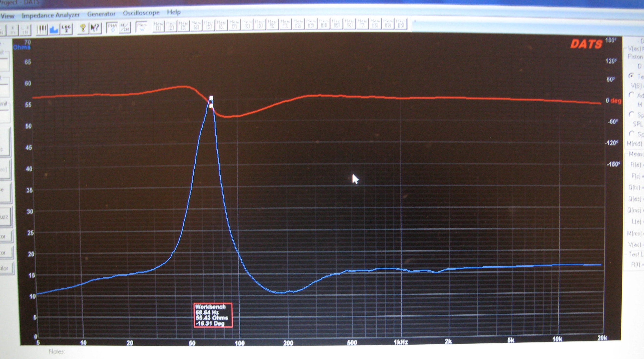644x359 pixels.
Task: Toggle the LOG Z impedance scale
Action: point(66,29)
